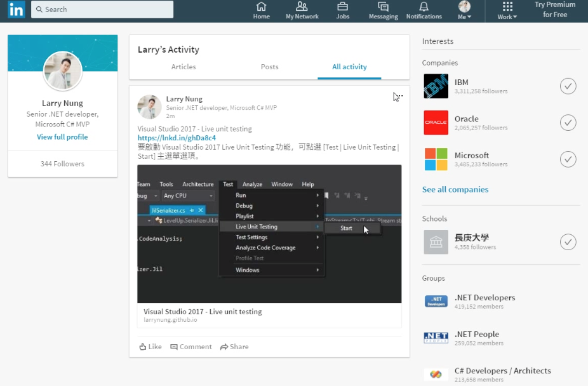
Task: Click the .NET Developers group logo
Action: point(436,302)
